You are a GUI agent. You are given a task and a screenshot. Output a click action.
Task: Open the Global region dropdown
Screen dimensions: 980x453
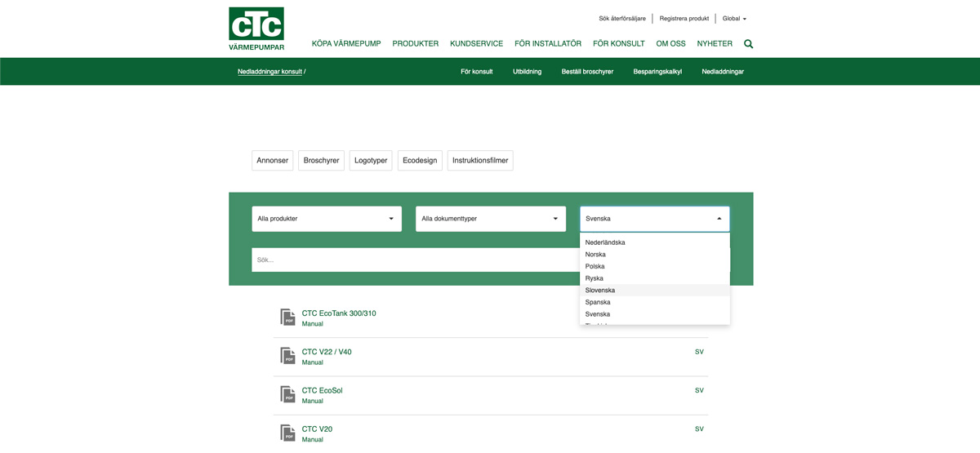point(734,19)
